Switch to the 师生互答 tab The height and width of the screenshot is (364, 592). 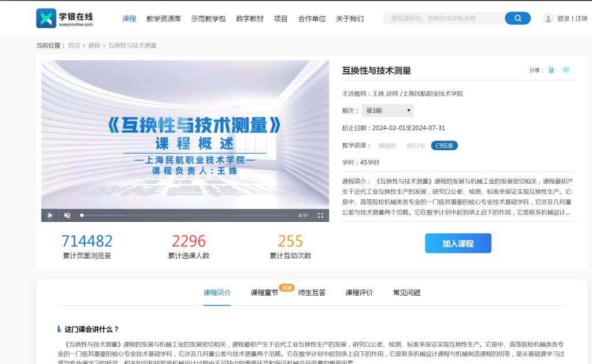click(x=312, y=293)
